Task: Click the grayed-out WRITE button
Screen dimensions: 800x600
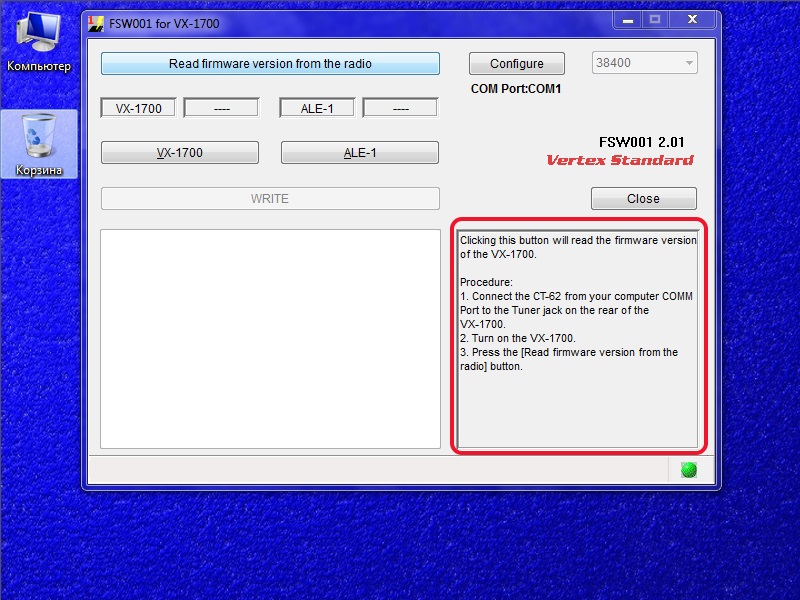Action: point(270,198)
